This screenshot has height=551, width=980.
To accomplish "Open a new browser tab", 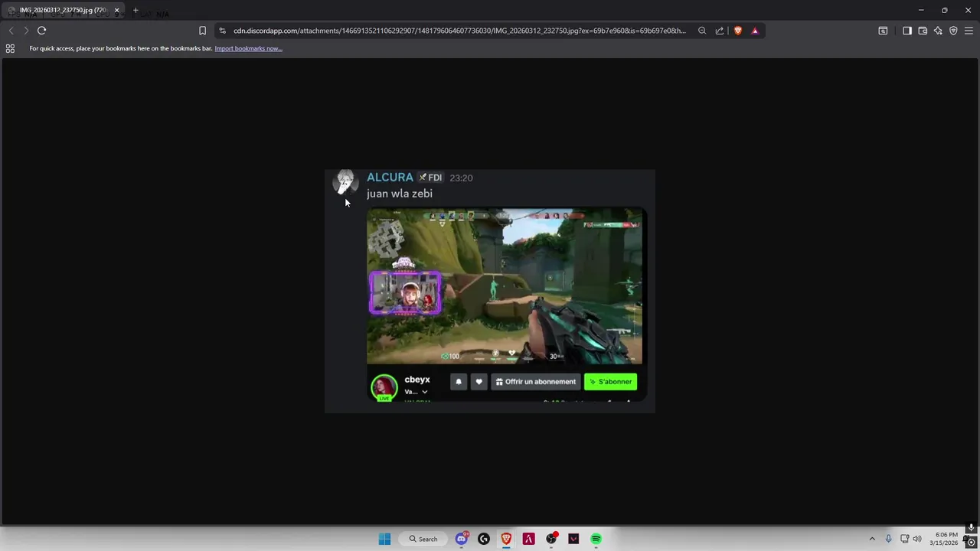I will click(136, 10).
